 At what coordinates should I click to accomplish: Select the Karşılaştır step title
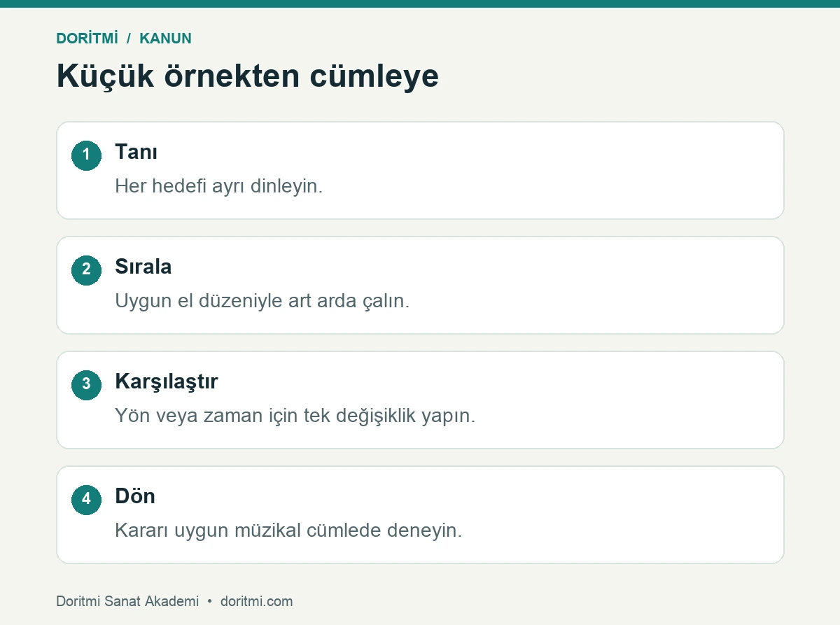coord(167,381)
